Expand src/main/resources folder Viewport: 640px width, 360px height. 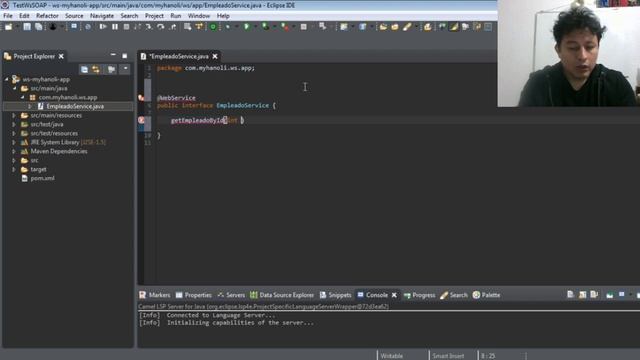point(14,116)
